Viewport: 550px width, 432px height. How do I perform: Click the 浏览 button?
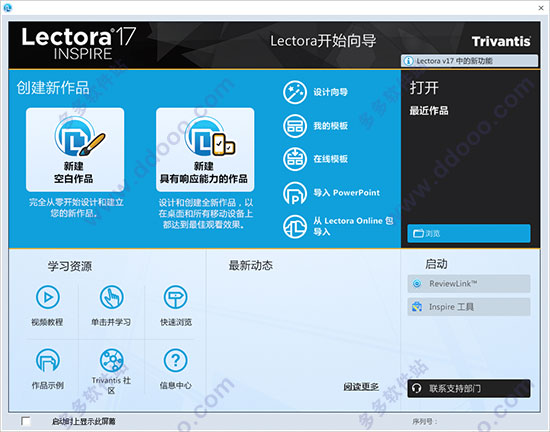(x=469, y=234)
